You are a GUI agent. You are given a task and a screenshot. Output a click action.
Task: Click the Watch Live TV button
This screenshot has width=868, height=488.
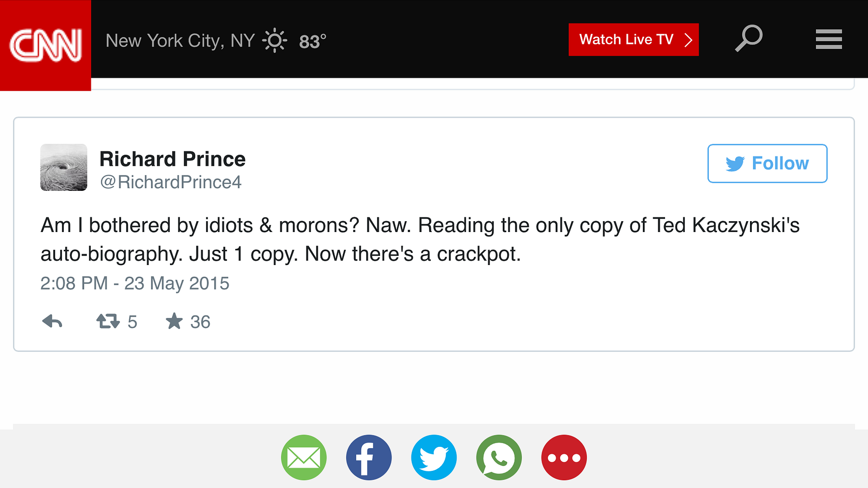(633, 40)
